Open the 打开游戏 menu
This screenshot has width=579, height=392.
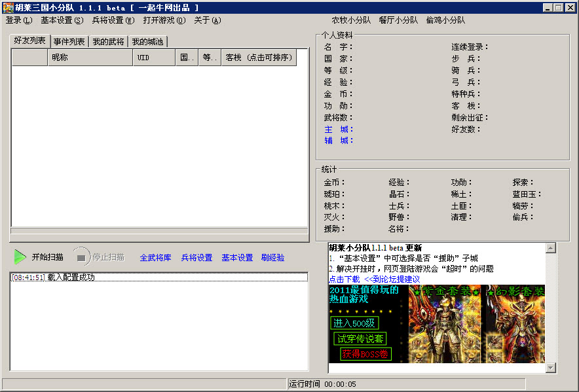coord(164,20)
